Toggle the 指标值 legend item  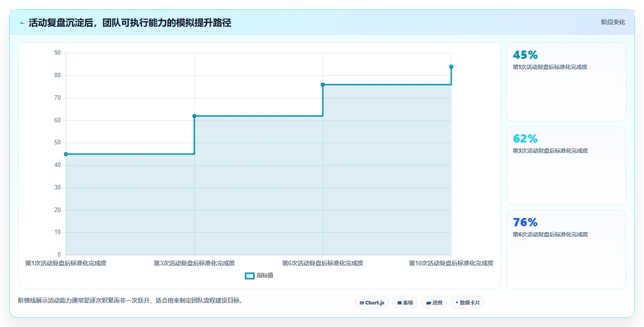pos(259,275)
